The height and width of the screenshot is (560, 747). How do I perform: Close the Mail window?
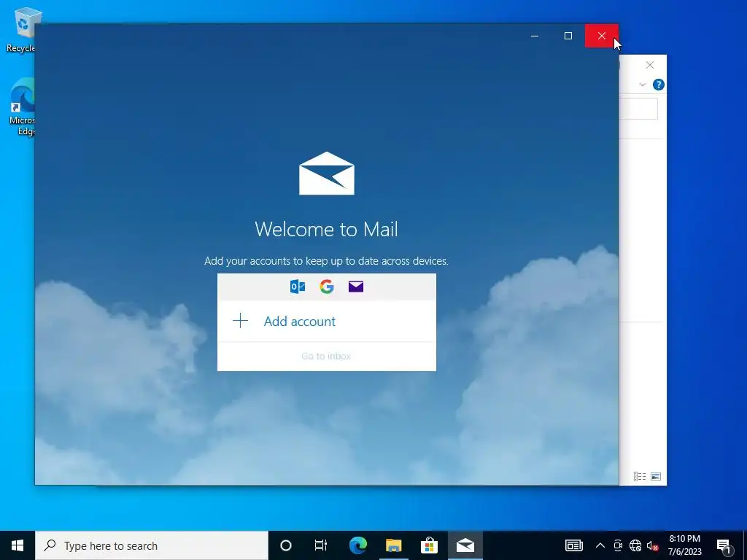(602, 36)
